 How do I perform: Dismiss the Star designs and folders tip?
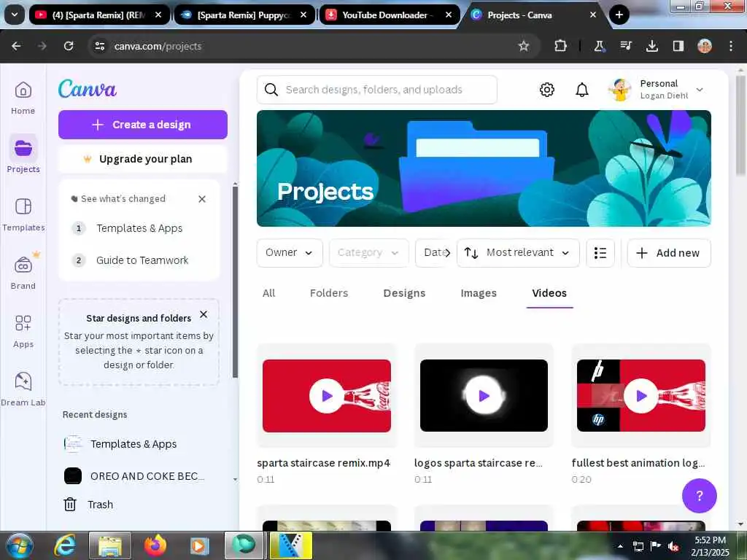[204, 314]
